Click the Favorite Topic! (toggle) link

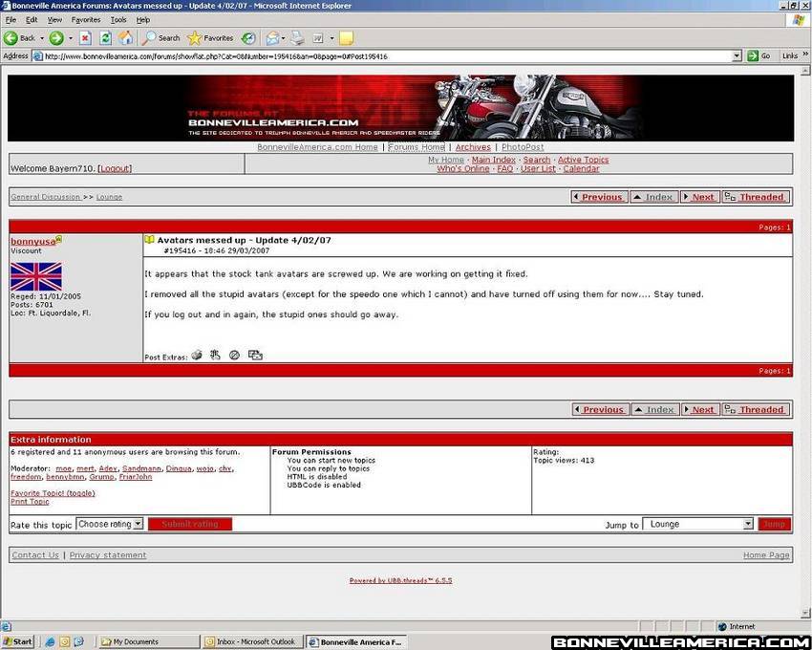pyautogui.click(x=53, y=493)
